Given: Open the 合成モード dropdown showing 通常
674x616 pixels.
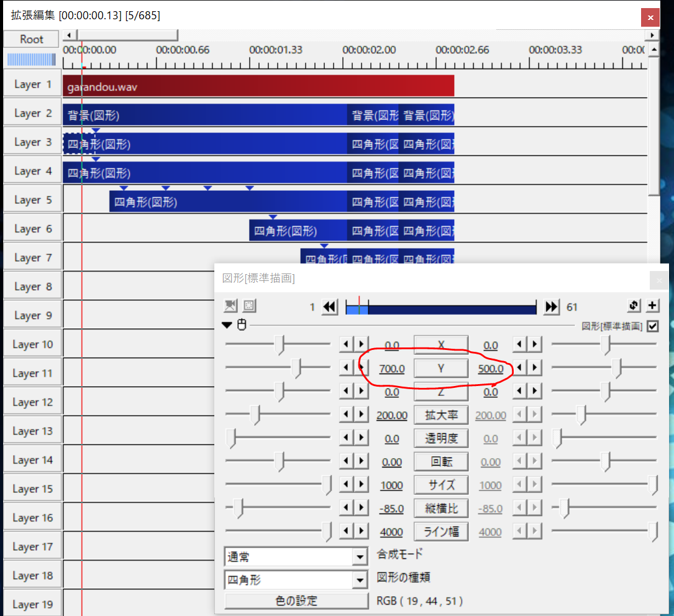Looking at the screenshot, I should pyautogui.click(x=296, y=556).
